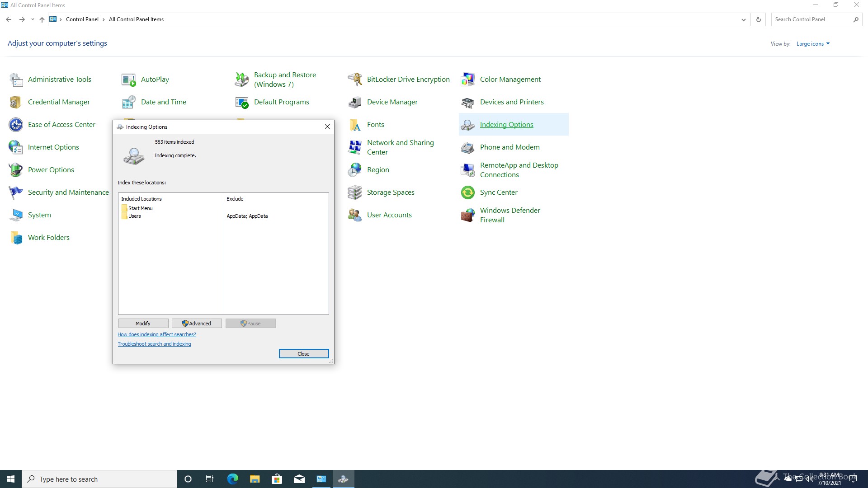868x488 pixels.
Task: Open 'How does indexing affect searches?' link
Action: pos(157,334)
